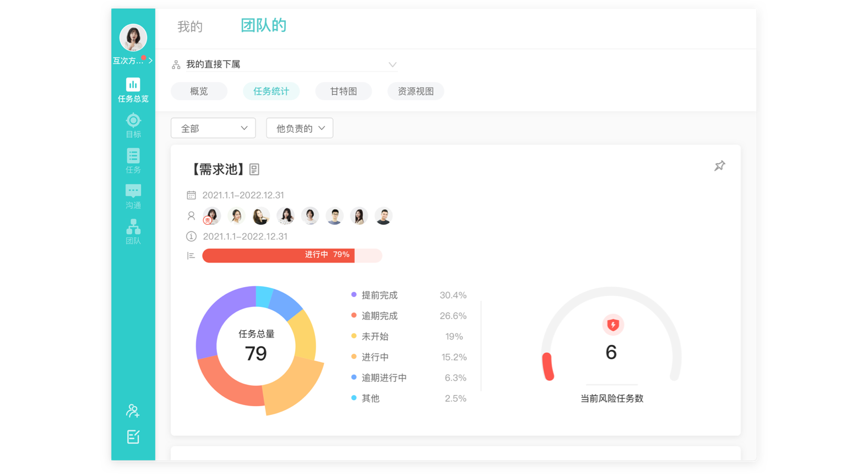Click the member person icon before avatars
This screenshot has height=474, width=868.
click(191, 216)
